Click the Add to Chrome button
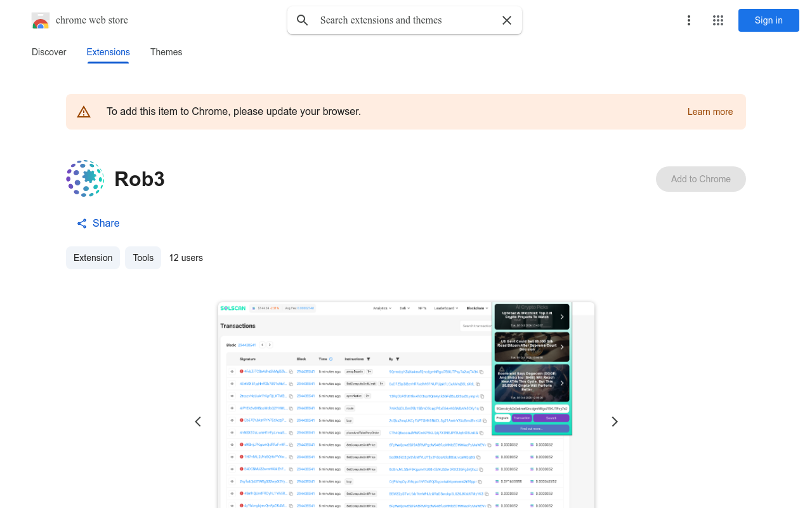The height and width of the screenshot is (508, 812). click(701, 179)
